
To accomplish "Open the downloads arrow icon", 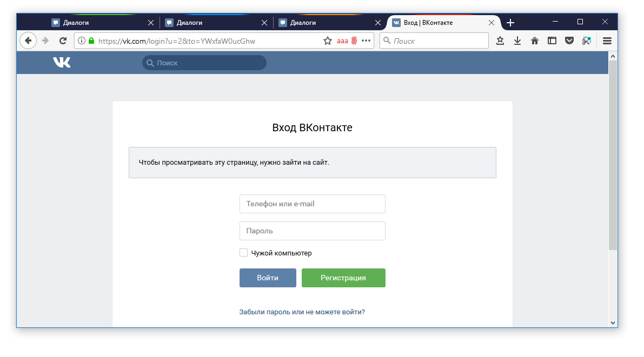I will click(x=517, y=41).
